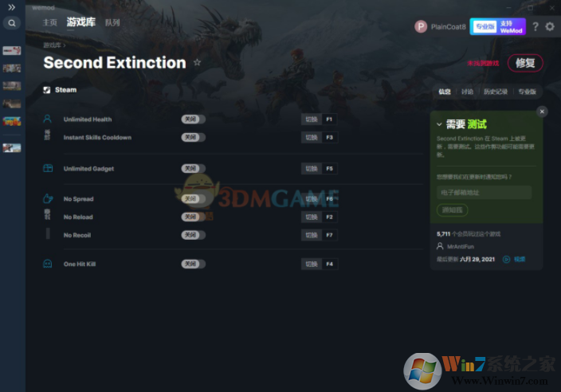Click 切换 hotkey button for Unlimited Health
This screenshot has width=561, height=392.
point(312,120)
